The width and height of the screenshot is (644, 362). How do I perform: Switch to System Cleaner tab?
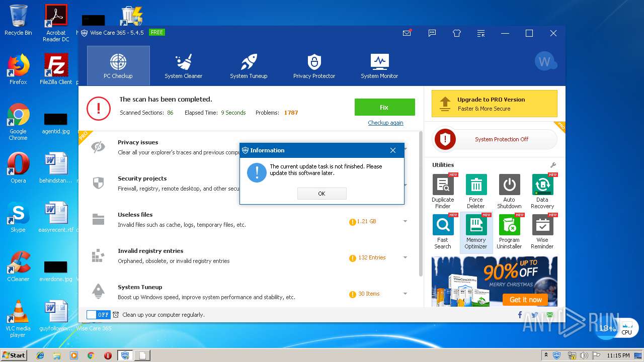(183, 65)
